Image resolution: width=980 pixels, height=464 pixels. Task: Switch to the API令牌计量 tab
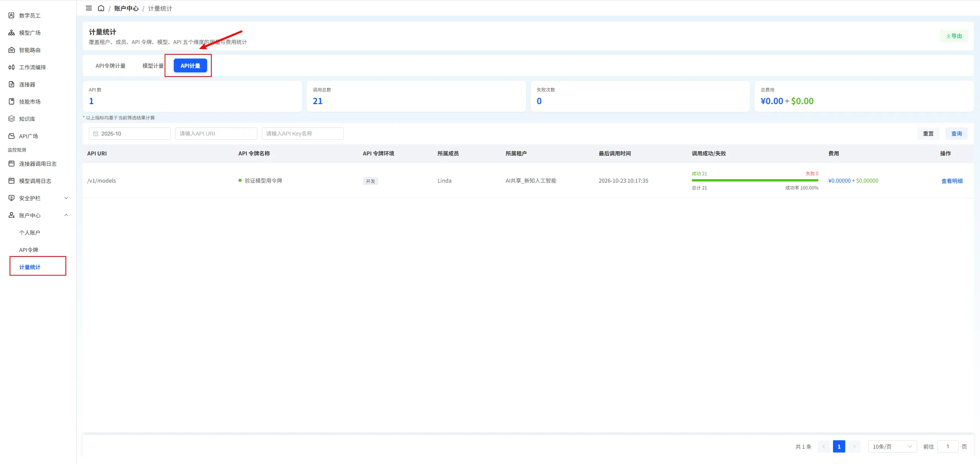tap(111, 66)
